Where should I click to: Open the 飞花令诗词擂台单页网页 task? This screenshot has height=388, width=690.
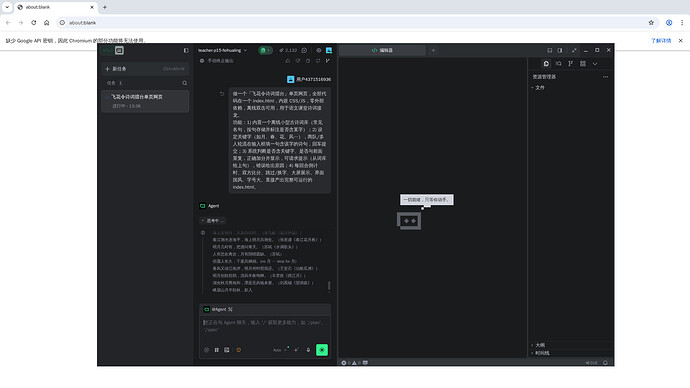pos(145,101)
